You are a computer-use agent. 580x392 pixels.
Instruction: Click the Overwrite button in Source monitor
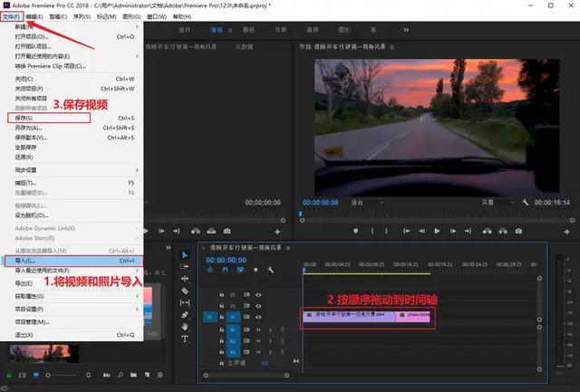coord(211,231)
